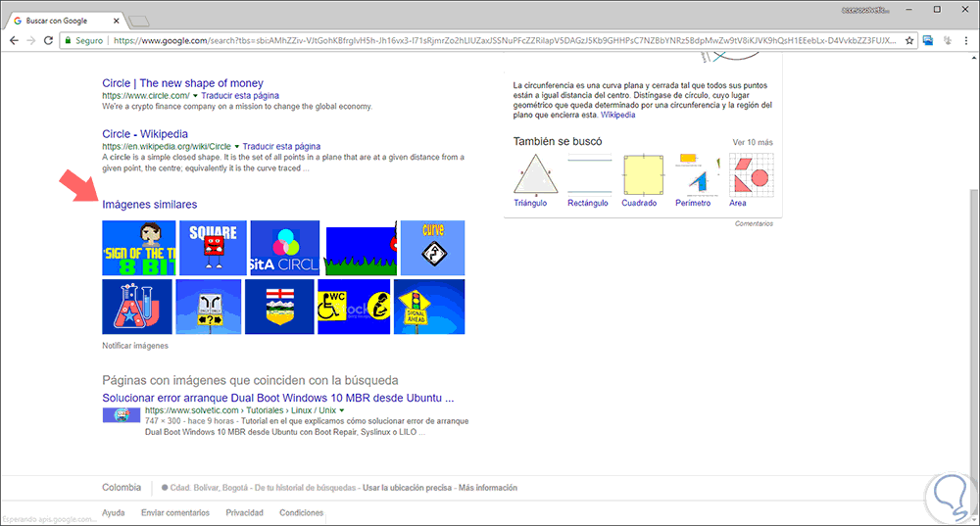Click the Tutoriales breadcrumb in the Solvetic result
This screenshot has height=526, width=980.
(x=265, y=410)
